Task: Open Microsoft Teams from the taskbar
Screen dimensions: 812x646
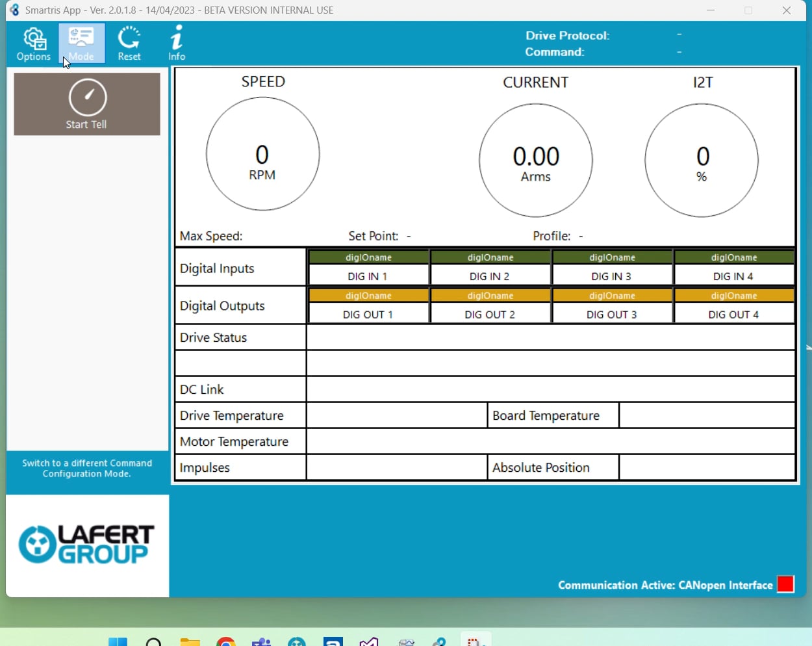Action: 261,641
